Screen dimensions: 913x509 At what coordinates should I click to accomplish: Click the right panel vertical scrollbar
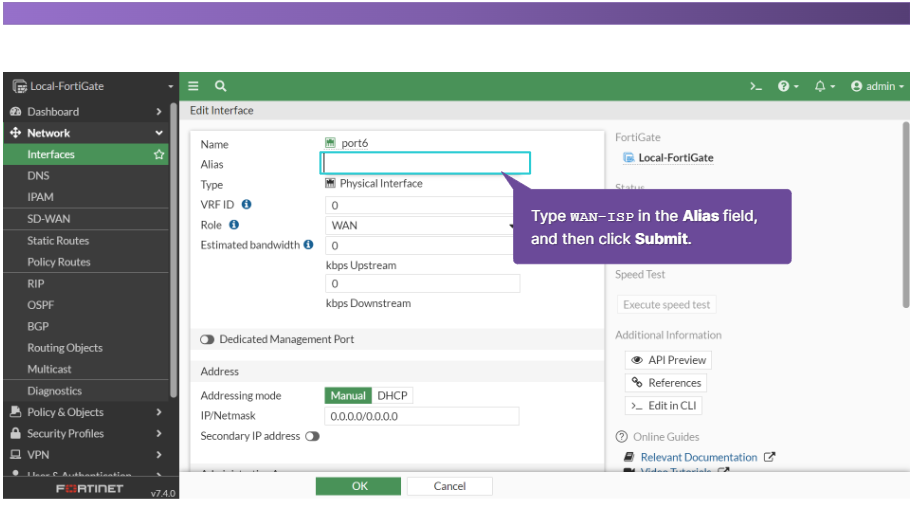905,215
